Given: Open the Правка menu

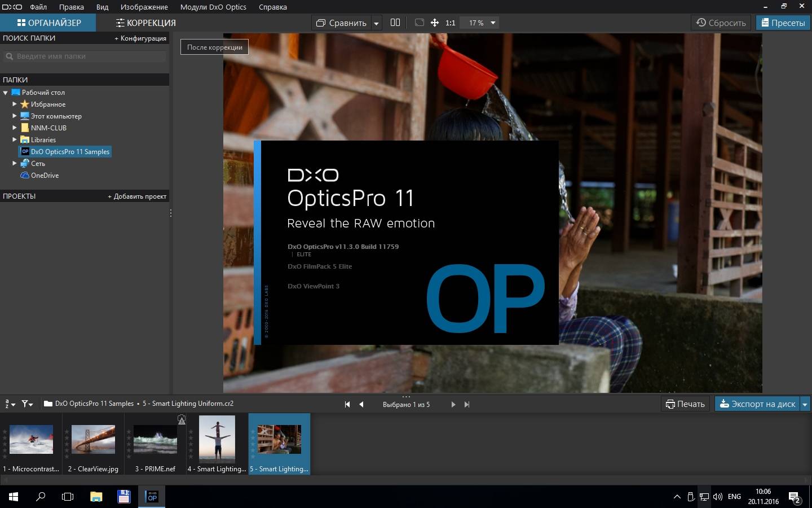Looking at the screenshot, I should click(72, 7).
